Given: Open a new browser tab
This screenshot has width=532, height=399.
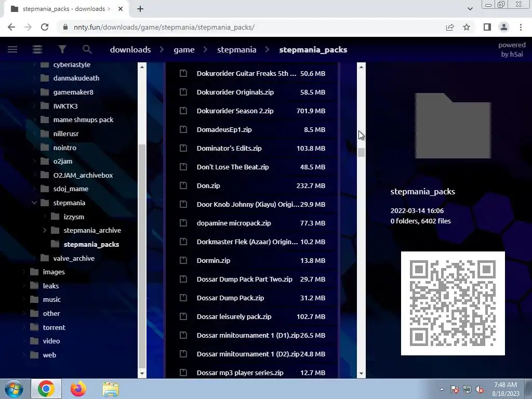Looking at the screenshot, I should pyautogui.click(x=140, y=9).
